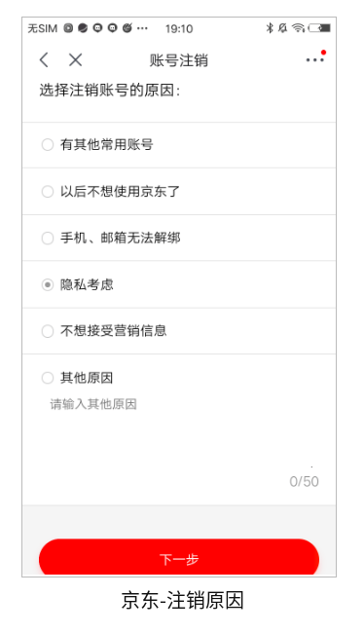Tap the 账号注销 page title
The image size is (364, 633).
(179, 60)
